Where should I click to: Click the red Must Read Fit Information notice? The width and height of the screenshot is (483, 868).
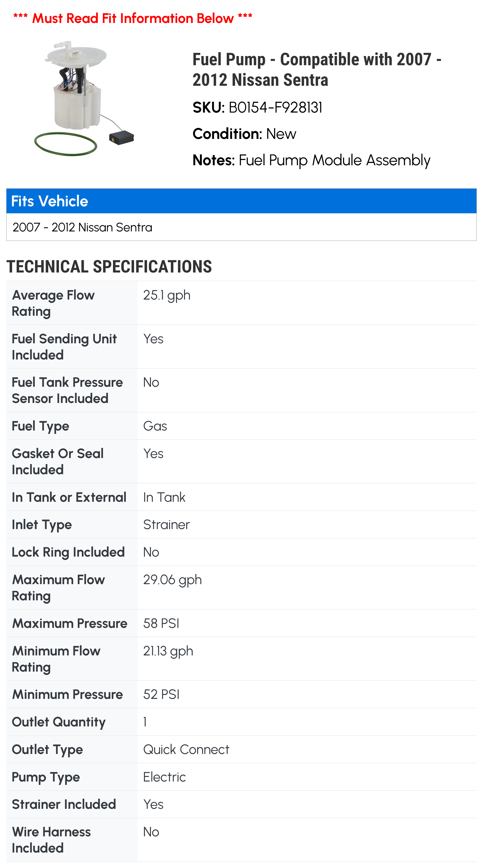click(x=133, y=18)
